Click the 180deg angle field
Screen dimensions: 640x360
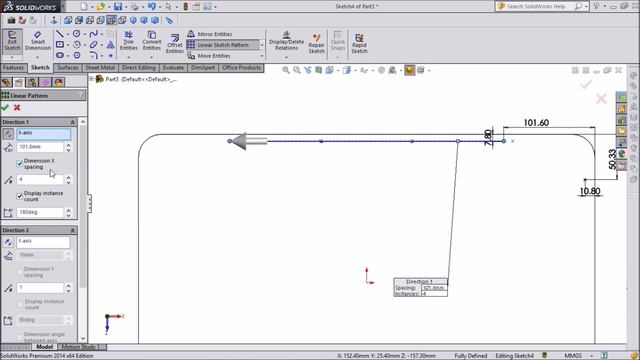[40, 212]
